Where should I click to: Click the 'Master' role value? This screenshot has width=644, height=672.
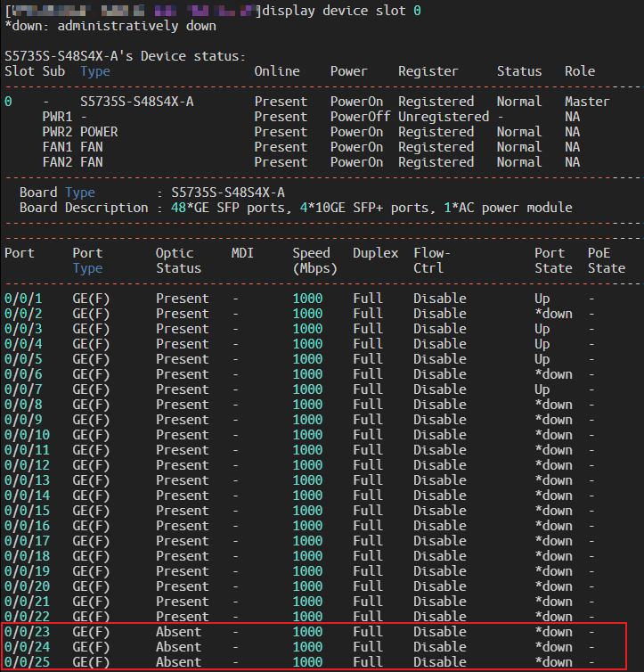point(587,102)
